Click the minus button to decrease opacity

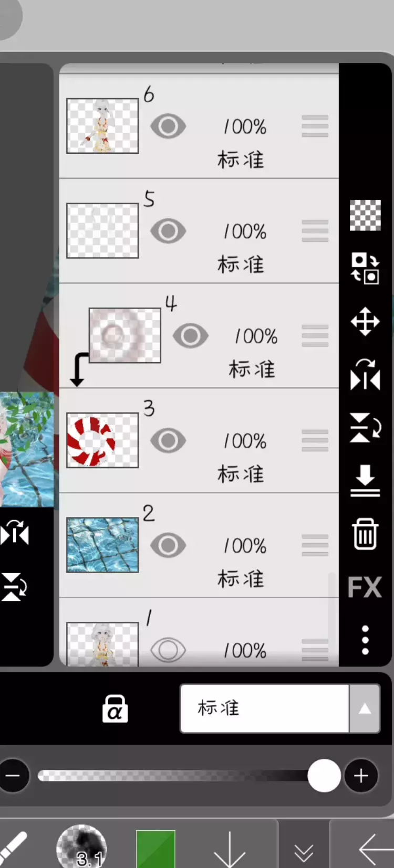pyautogui.click(x=13, y=776)
